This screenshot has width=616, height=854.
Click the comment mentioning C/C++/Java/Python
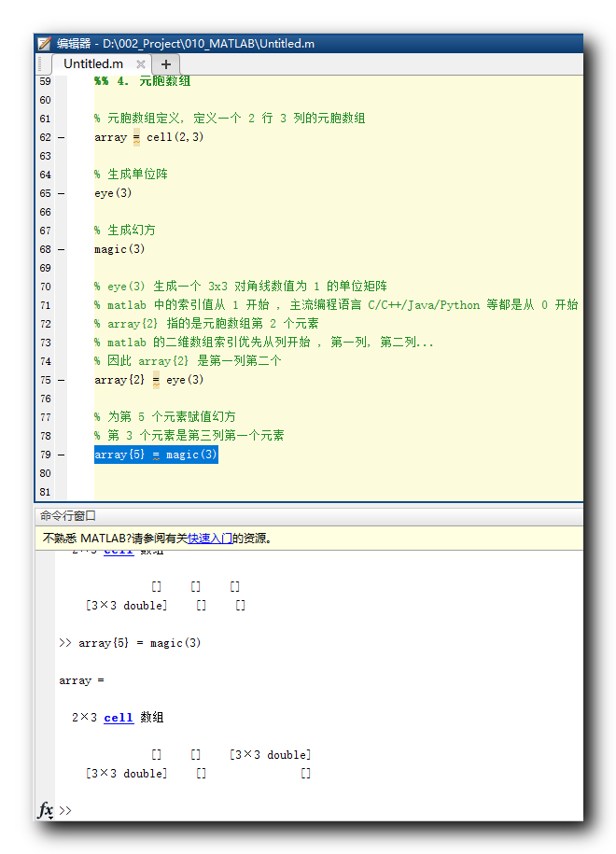(x=336, y=305)
